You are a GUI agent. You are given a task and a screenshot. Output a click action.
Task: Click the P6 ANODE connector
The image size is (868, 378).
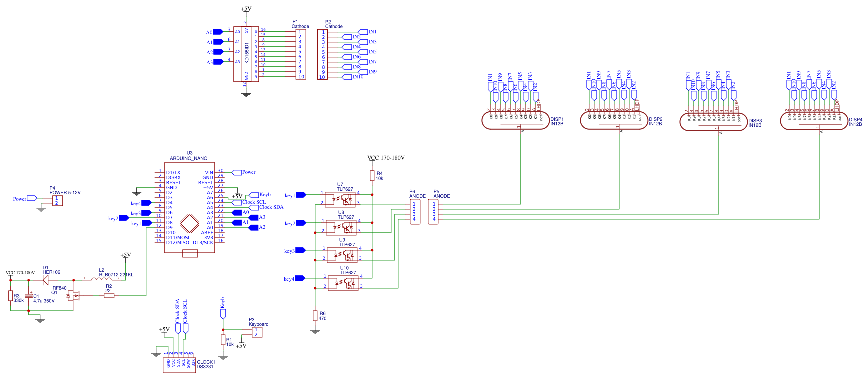(x=415, y=212)
